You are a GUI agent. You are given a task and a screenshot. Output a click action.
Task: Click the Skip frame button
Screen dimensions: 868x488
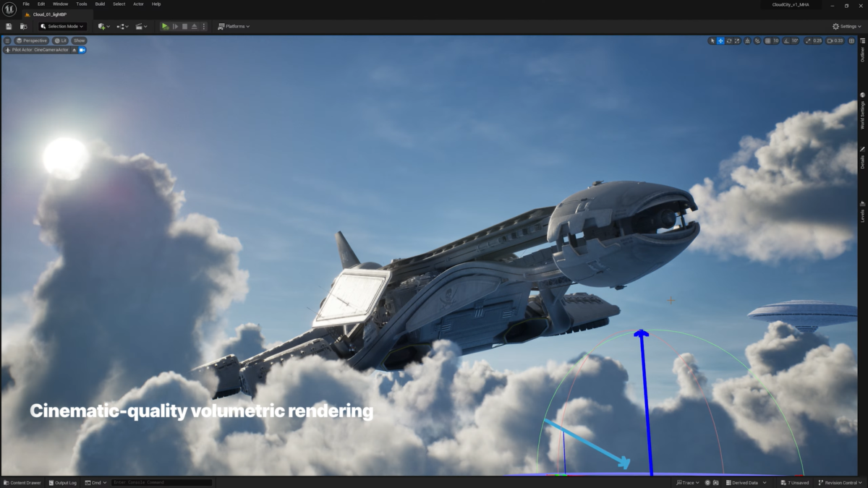175,26
